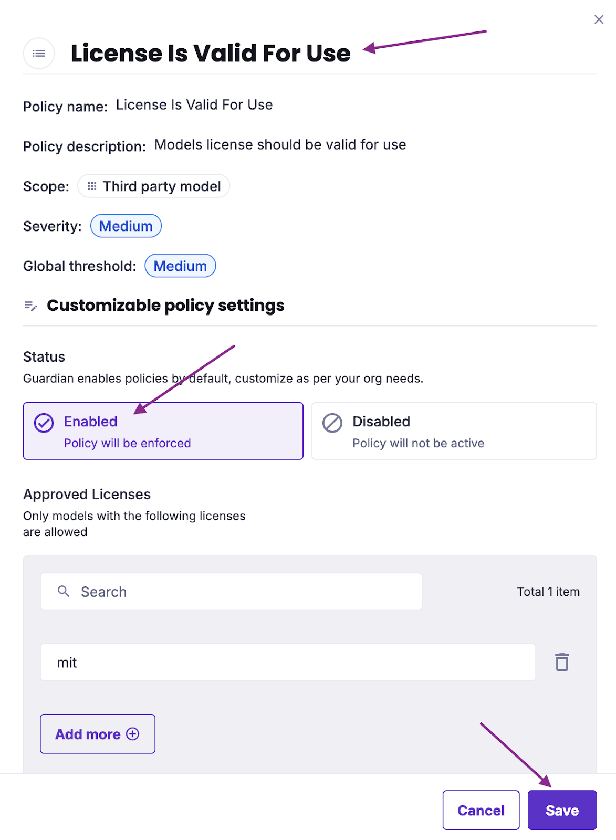Click the Enabled checkmark circle icon

tap(44, 423)
